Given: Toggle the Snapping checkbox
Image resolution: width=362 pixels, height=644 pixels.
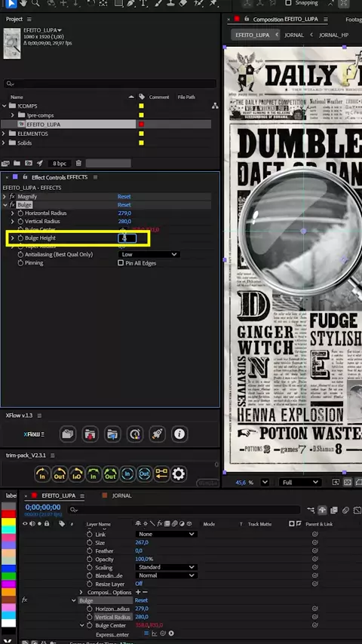Looking at the screenshot, I should pyautogui.click(x=288, y=3).
